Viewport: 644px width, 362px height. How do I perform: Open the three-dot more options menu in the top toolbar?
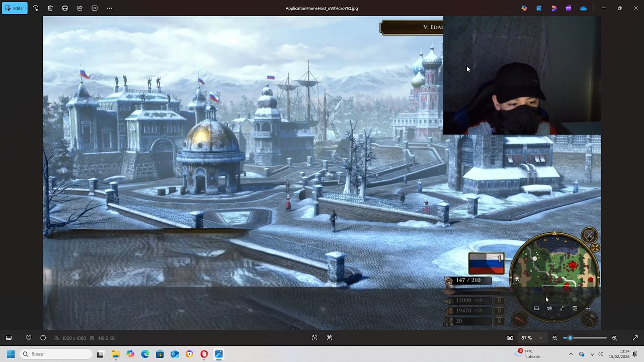click(109, 8)
